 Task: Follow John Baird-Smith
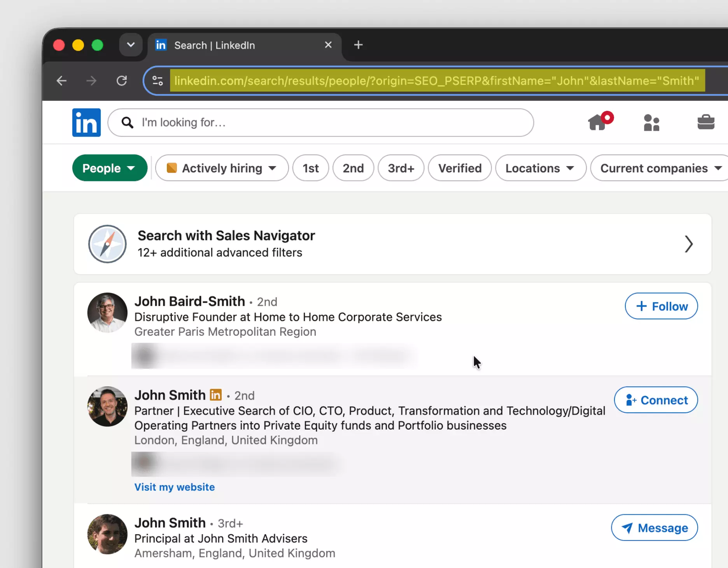point(661,306)
